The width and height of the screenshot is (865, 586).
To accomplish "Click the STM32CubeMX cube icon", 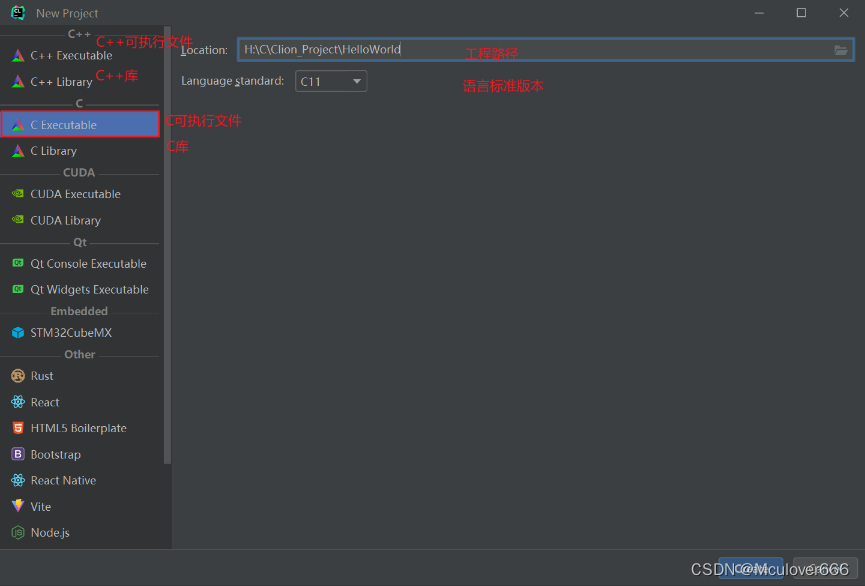I will pos(18,332).
